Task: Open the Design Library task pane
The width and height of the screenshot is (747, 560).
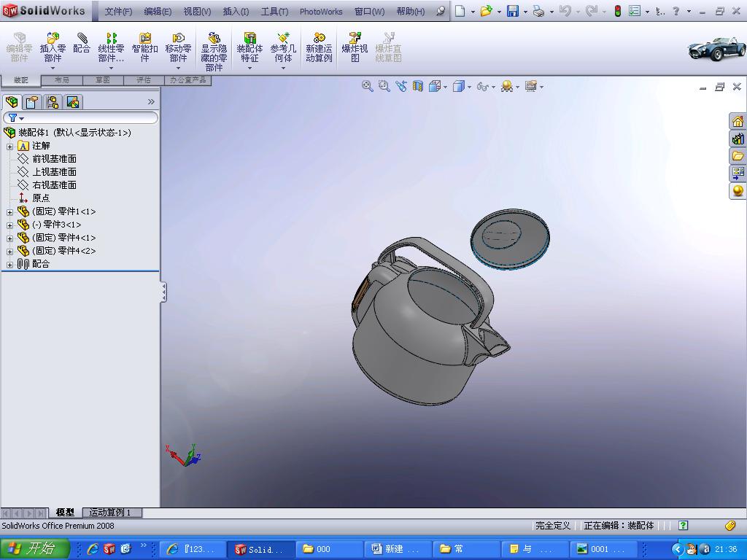Action: pyautogui.click(x=738, y=139)
